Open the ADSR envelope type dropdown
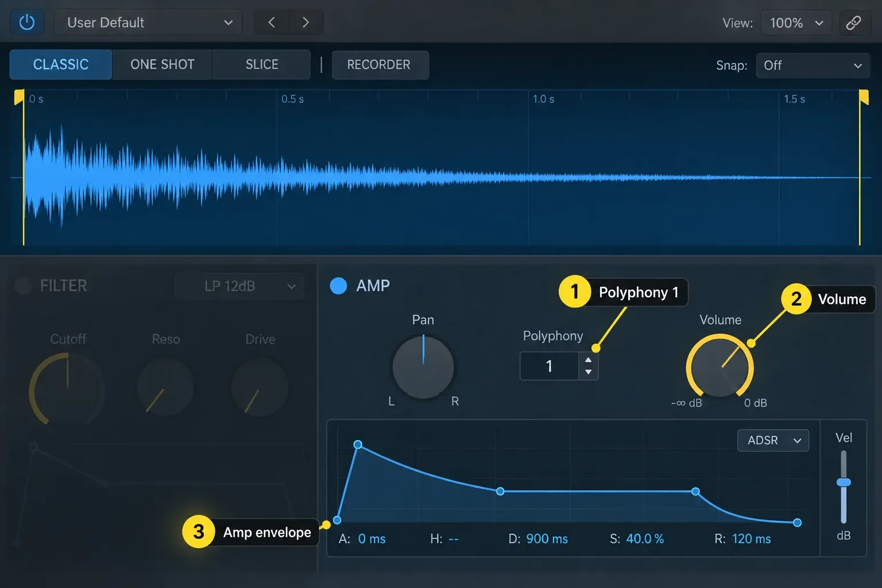 click(x=773, y=440)
